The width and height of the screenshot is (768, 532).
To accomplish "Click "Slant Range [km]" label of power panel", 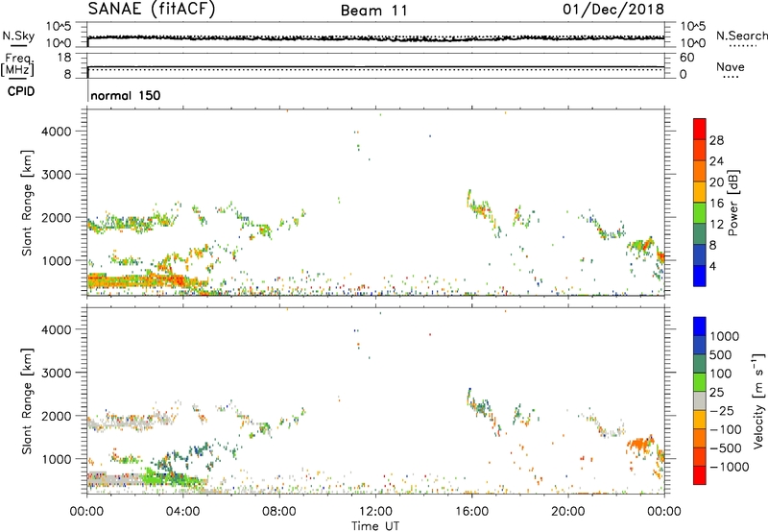I will click(27, 203).
